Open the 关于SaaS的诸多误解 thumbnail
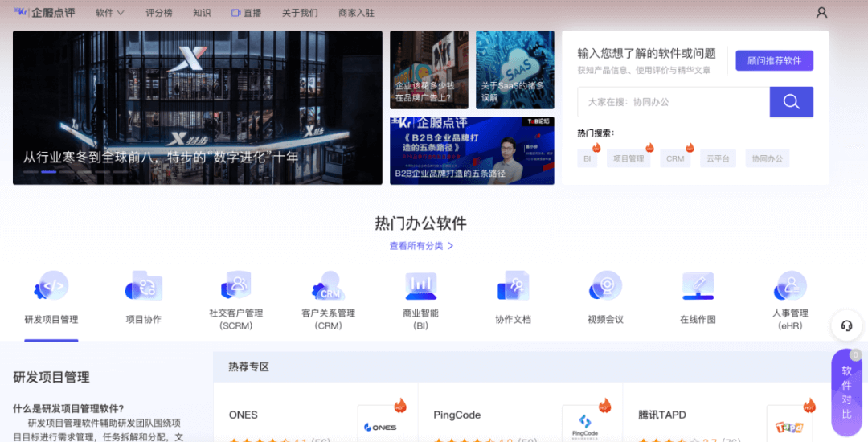This screenshot has width=868, height=442. (515, 70)
